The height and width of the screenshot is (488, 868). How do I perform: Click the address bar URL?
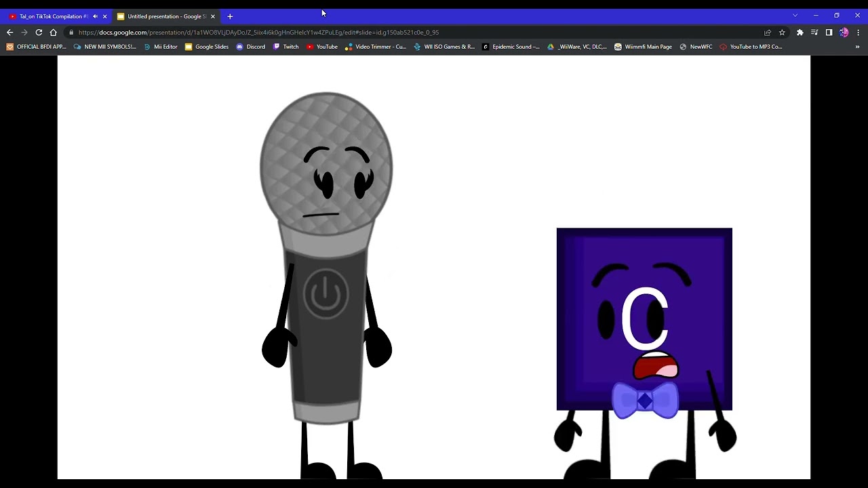pos(258,33)
